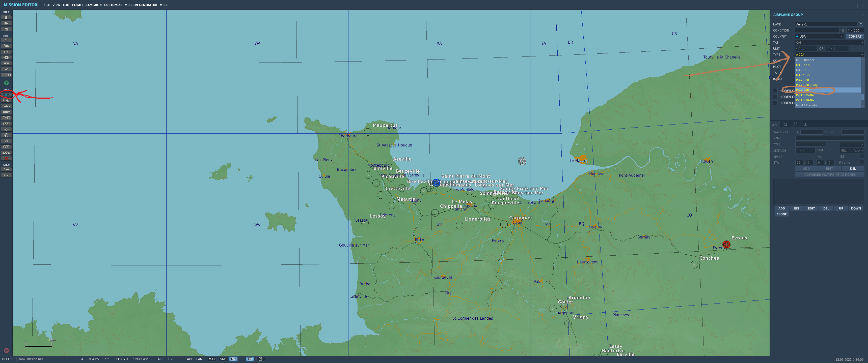Image resolution: width=868 pixels, height=363 pixels.
Task: Open the VIEW menu
Action: pyautogui.click(x=56, y=5)
